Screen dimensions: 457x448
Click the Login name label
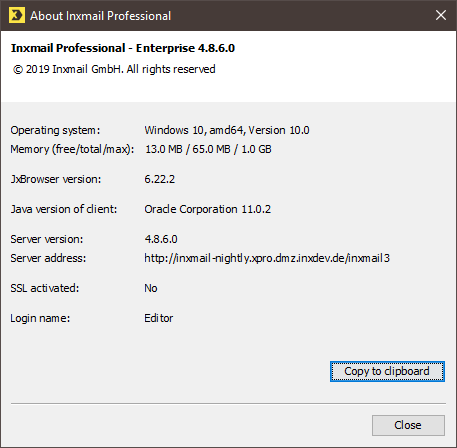tap(40, 318)
